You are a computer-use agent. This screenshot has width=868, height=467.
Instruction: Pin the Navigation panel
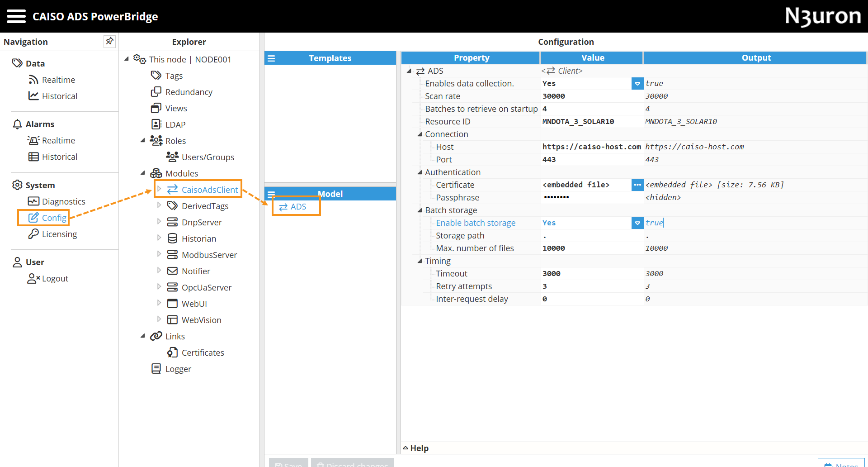(x=109, y=41)
